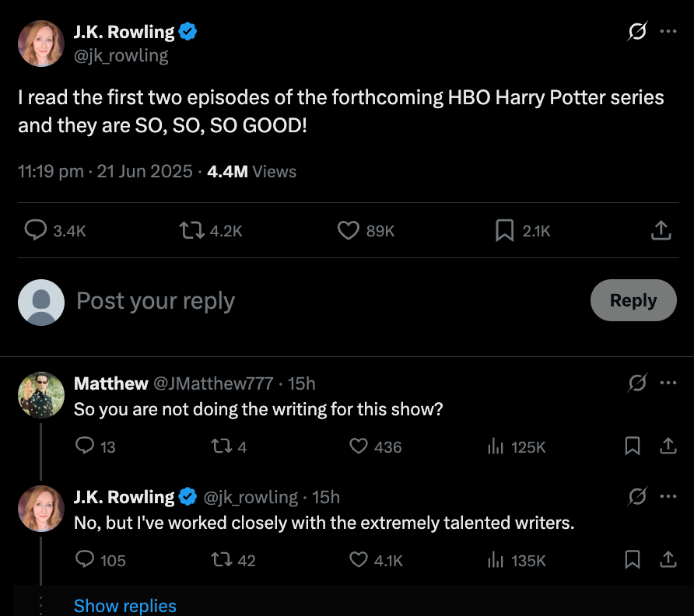Click J.K. Rowling's verified badge
Image resolution: width=694 pixels, height=616 pixels.
(x=186, y=31)
